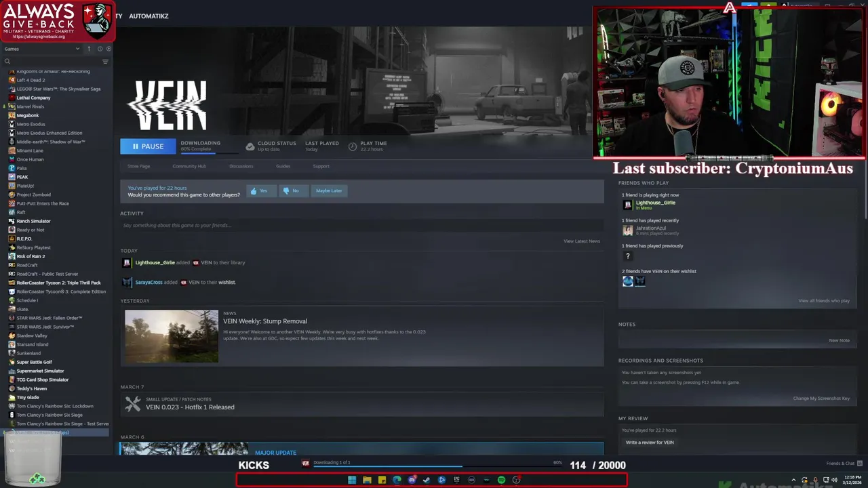Screen dimensions: 868x488
Task: Open VEIN 0.023 Hotfix 1 Released notes
Action: point(190,407)
